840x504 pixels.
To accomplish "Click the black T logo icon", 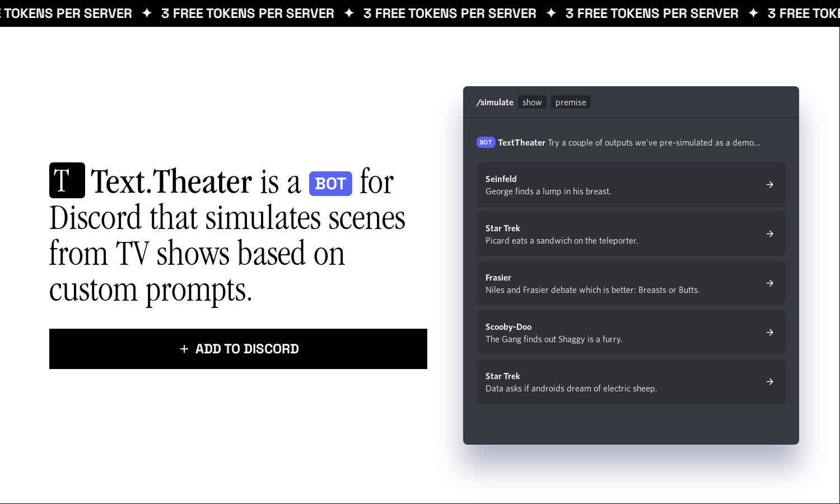I will point(67,180).
